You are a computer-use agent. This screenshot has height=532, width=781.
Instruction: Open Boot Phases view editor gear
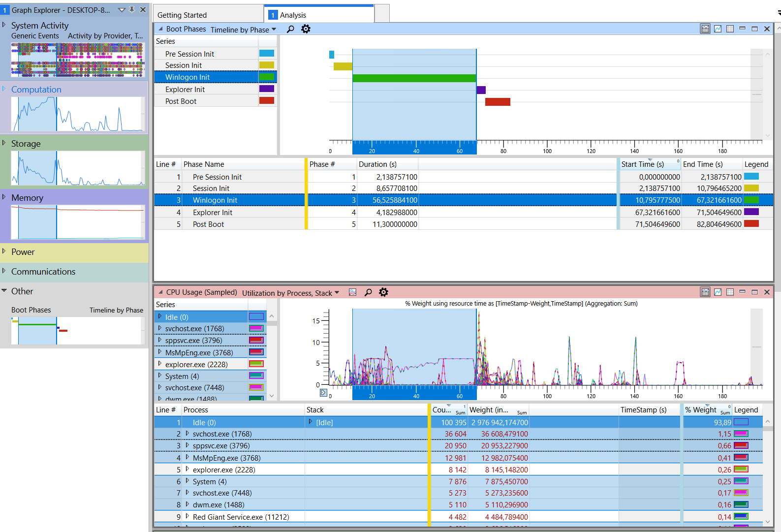(x=306, y=29)
